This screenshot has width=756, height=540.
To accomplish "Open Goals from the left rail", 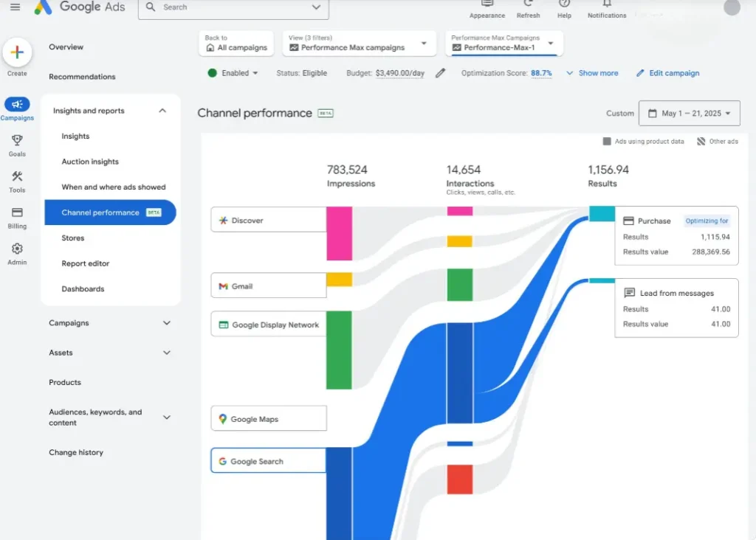I will [17, 140].
